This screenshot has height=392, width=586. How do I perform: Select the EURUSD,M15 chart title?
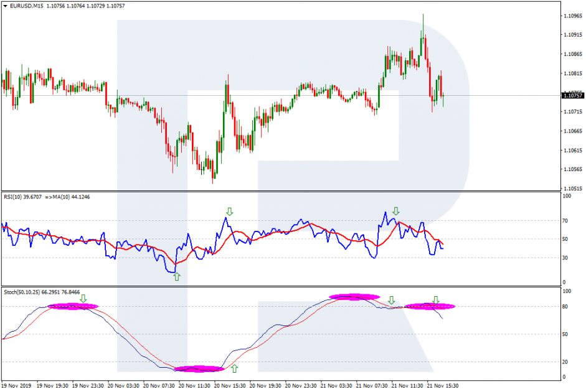pyautogui.click(x=27, y=6)
